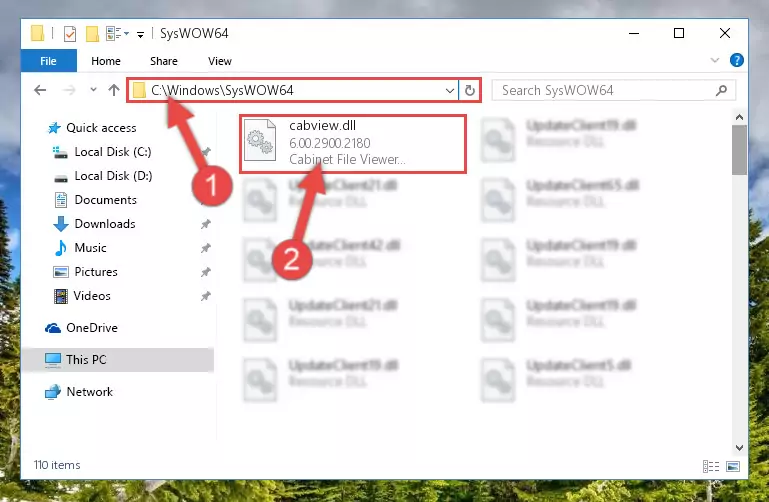Click the Search SysWOW64 box

pyautogui.click(x=614, y=90)
